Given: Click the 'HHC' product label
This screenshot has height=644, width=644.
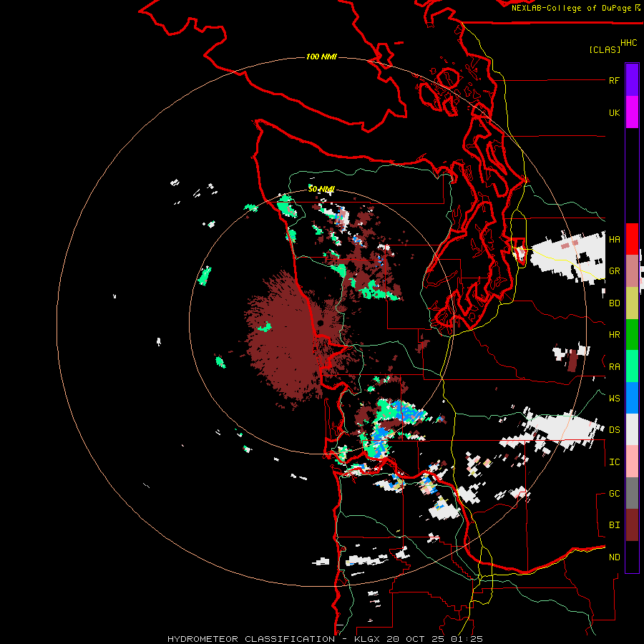Looking at the screenshot, I should pos(629,43).
